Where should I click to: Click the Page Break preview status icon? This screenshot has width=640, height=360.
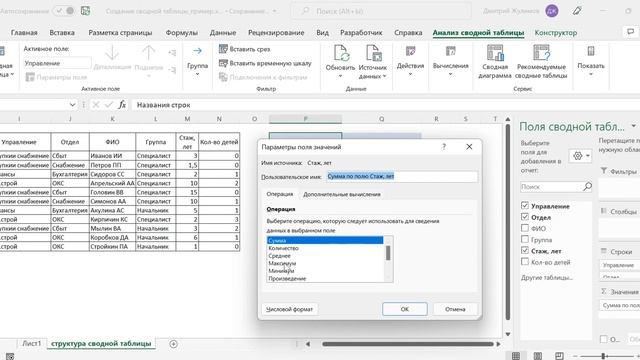[559, 356]
